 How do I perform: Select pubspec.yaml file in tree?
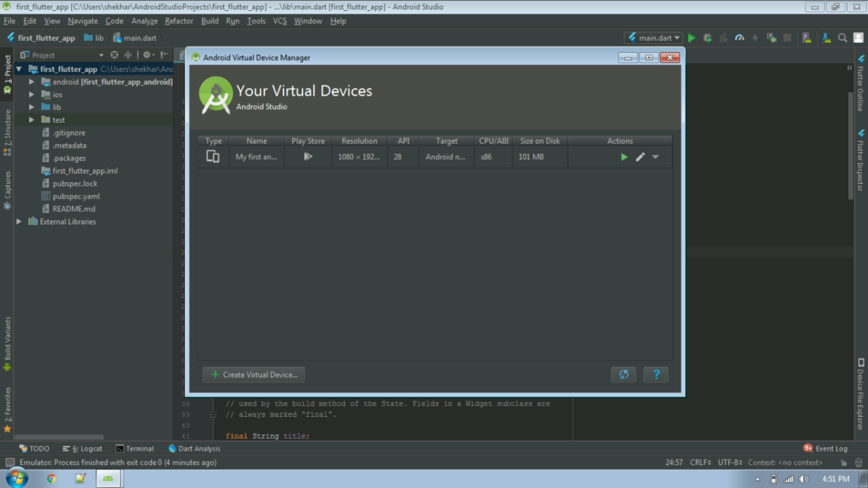pos(76,196)
